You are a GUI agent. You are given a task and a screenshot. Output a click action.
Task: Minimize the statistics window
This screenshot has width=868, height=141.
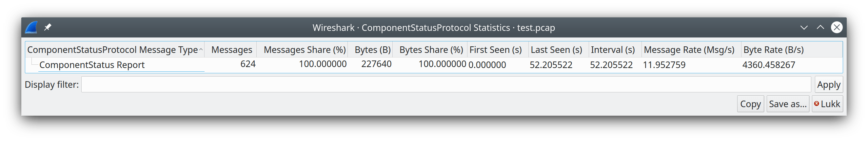[x=804, y=27]
